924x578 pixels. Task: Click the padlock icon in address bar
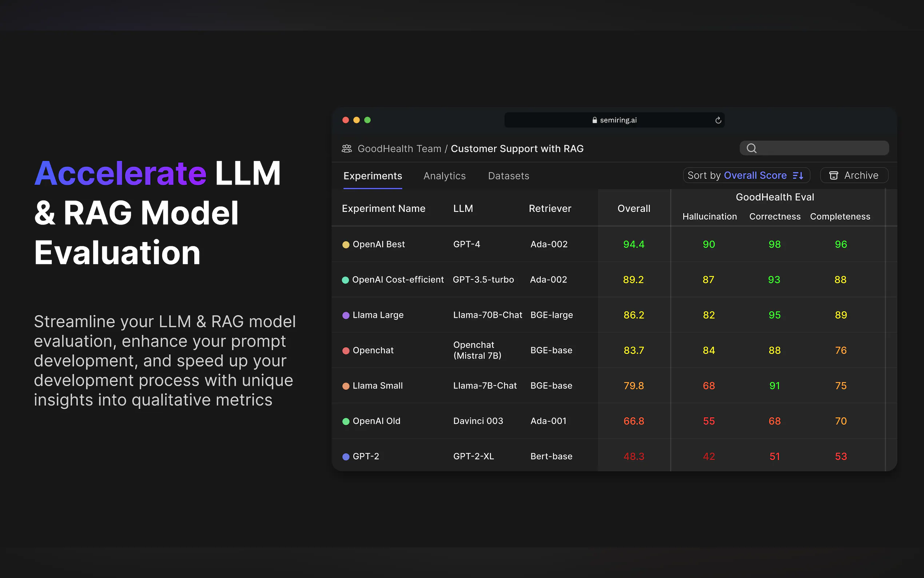coord(594,120)
